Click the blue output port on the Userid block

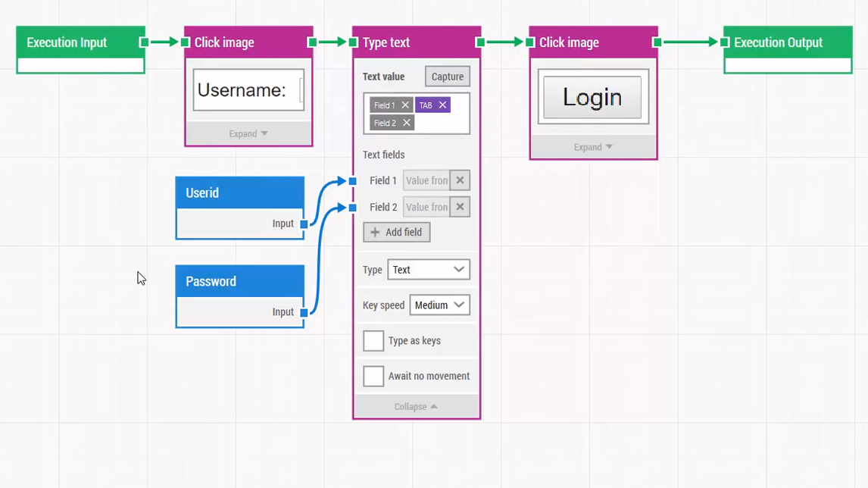304,224
